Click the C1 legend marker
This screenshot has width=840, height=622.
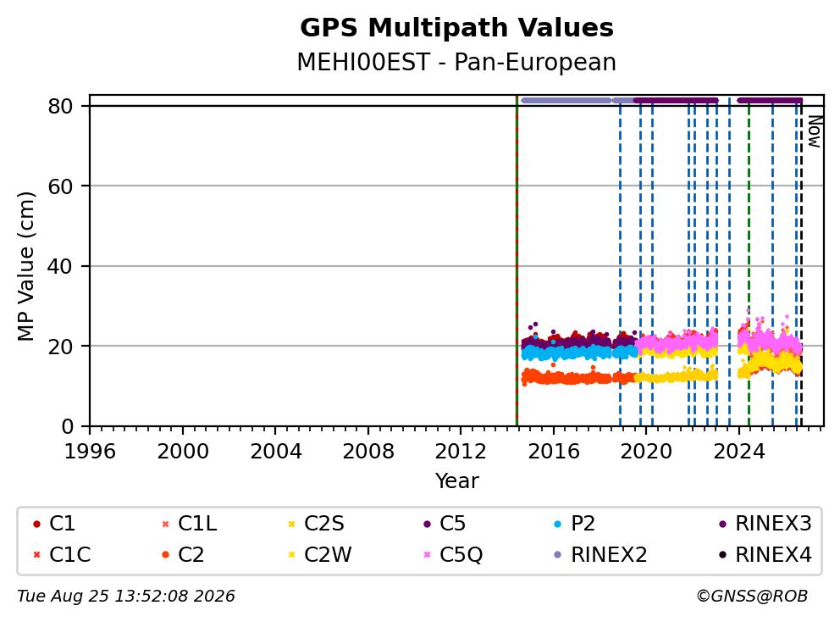pyautogui.click(x=36, y=524)
